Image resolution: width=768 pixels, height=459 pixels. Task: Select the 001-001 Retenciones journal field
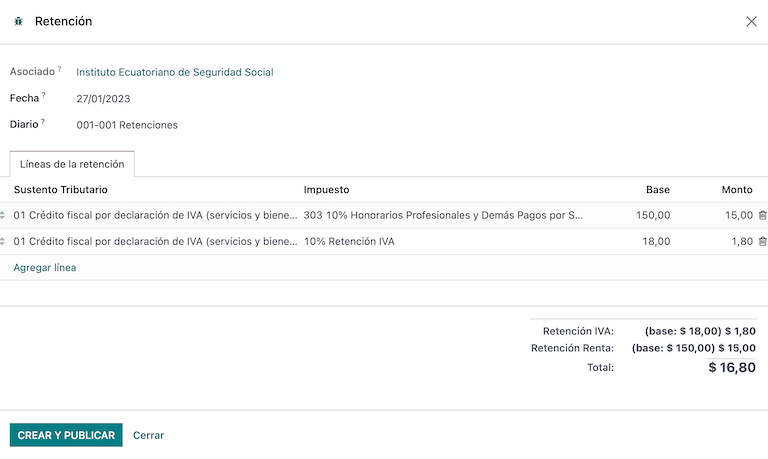click(x=127, y=125)
